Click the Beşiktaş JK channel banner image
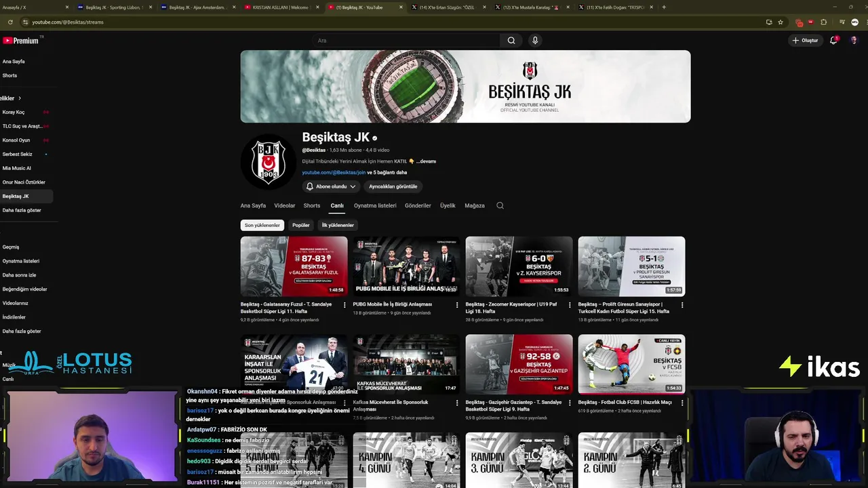 click(x=465, y=87)
